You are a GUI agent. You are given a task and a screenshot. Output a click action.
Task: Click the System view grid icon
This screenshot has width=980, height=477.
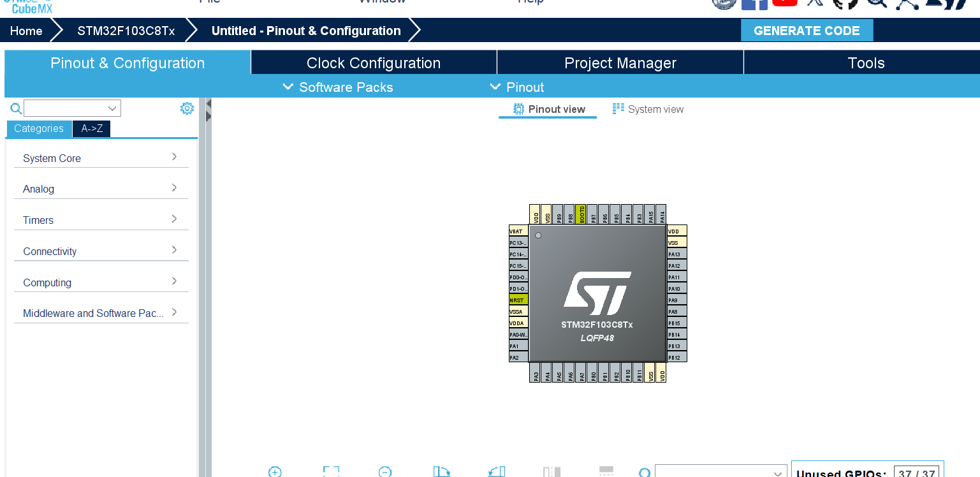[618, 109]
